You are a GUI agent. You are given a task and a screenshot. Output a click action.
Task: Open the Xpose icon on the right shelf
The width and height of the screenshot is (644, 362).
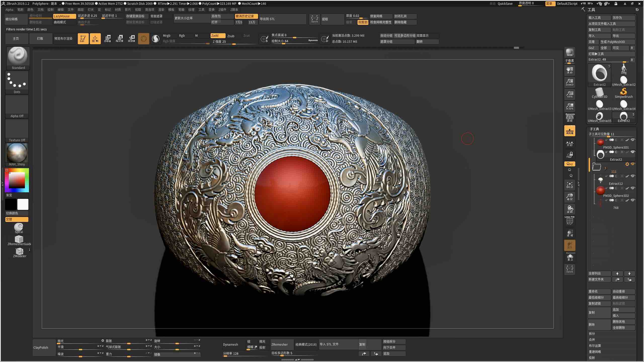(569, 269)
